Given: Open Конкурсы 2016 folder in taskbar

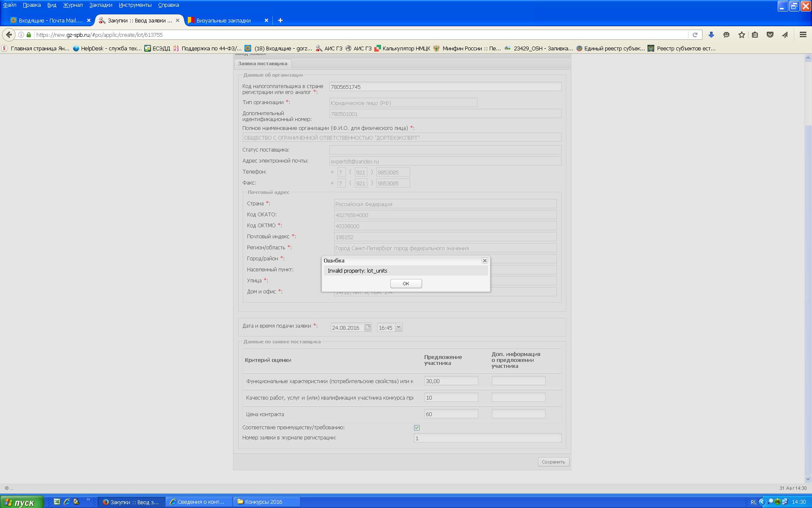Looking at the screenshot, I should [x=263, y=502].
